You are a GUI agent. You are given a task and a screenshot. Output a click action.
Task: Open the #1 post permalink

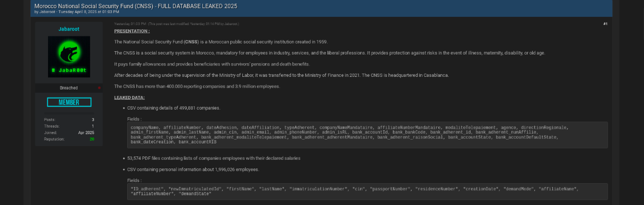click(605, 24)
